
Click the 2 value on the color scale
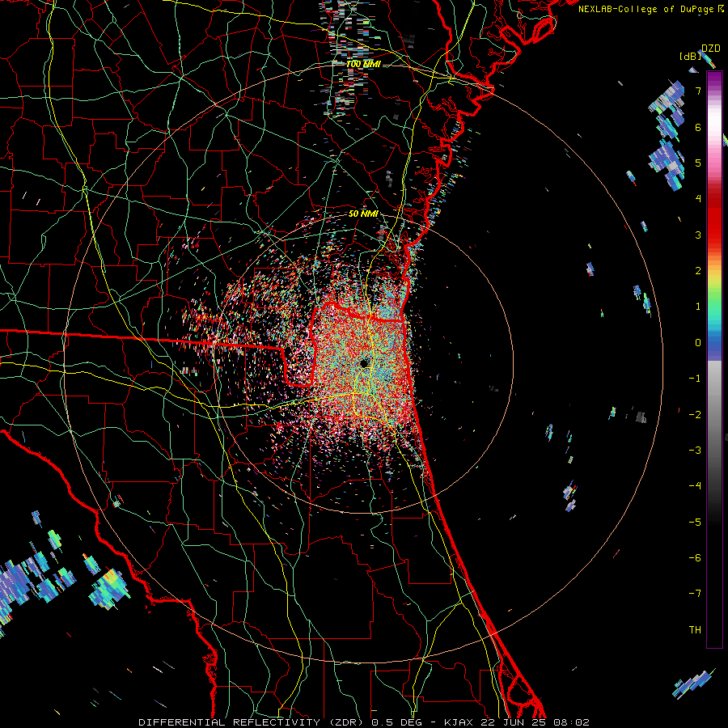(698, 271)
